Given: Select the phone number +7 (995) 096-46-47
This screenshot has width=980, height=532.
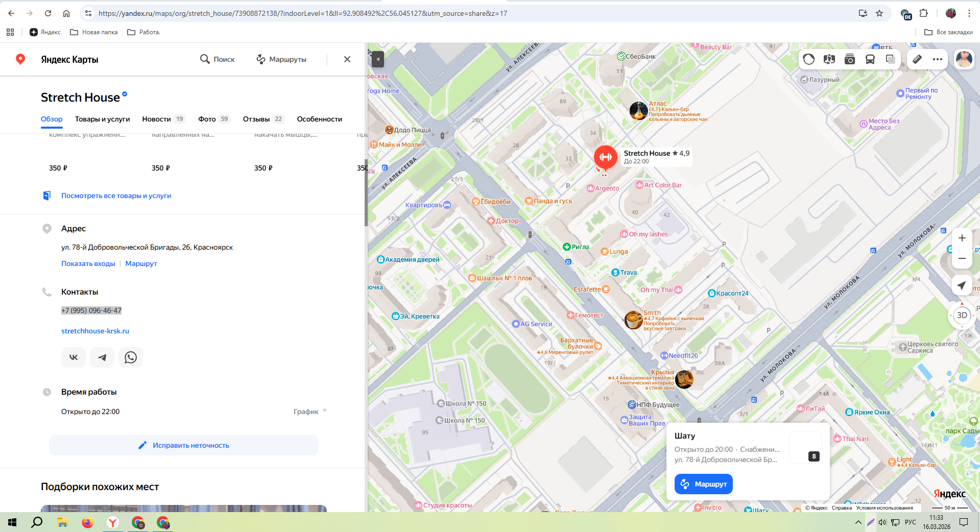Looking at the screenshot, I should pyautogui.click(x=91, y=310).
